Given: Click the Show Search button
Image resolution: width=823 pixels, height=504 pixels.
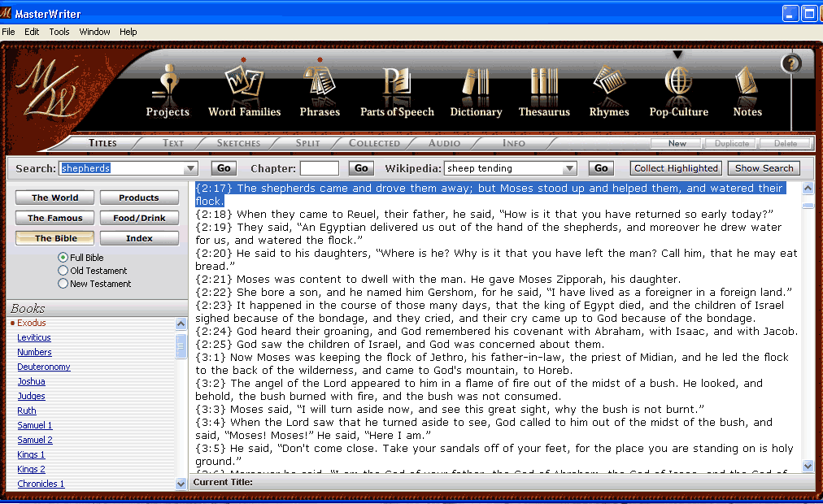Looking at the screenshot, I should click(764, 168).
